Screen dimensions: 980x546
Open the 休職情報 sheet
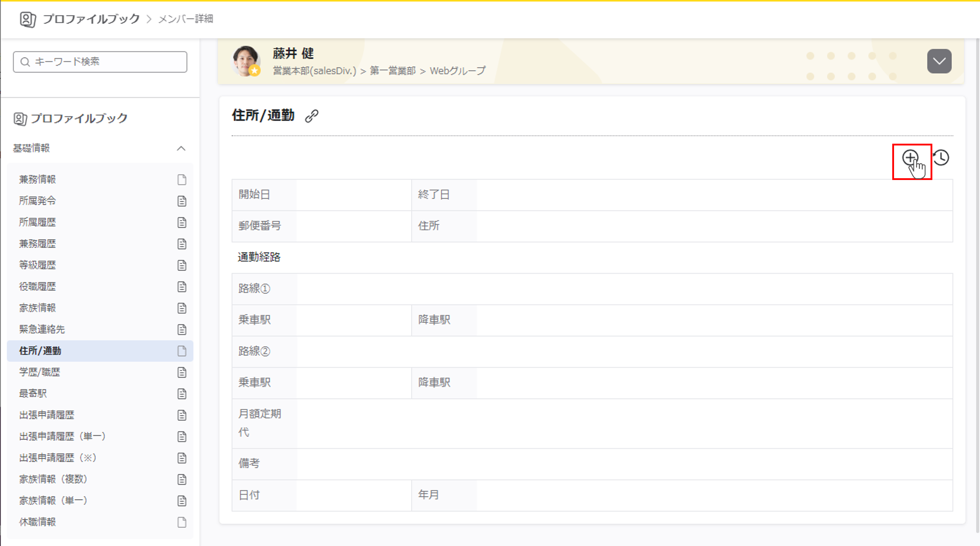point(100,522)
